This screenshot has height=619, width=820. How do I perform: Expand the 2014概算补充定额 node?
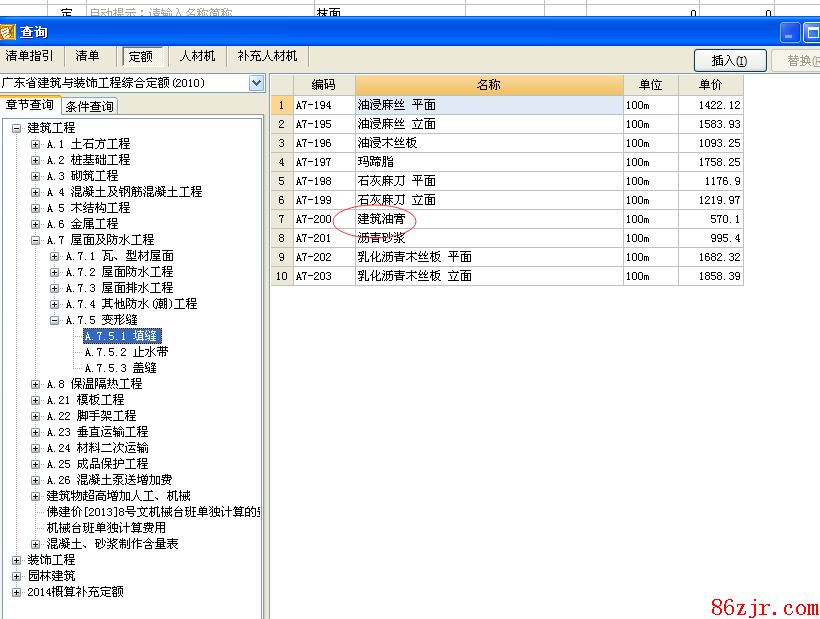pos(16,592)
